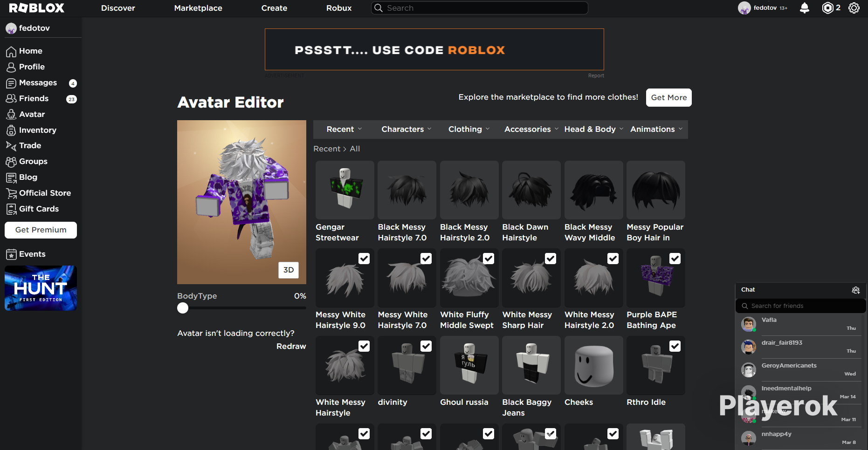Uncheck Messy White Hairstyle 7.0
This screenshot has width=868, height=450.
(426, 259)
